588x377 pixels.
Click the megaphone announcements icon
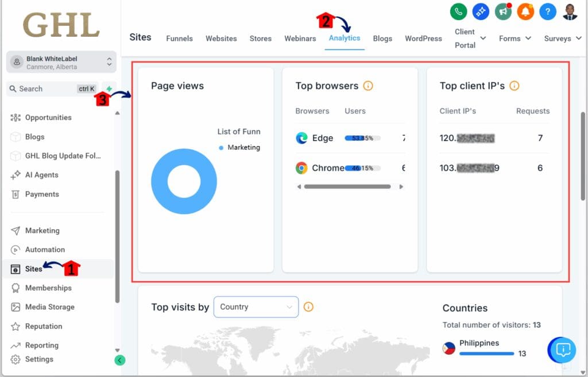pyautogui.click(x=503, y=11)
